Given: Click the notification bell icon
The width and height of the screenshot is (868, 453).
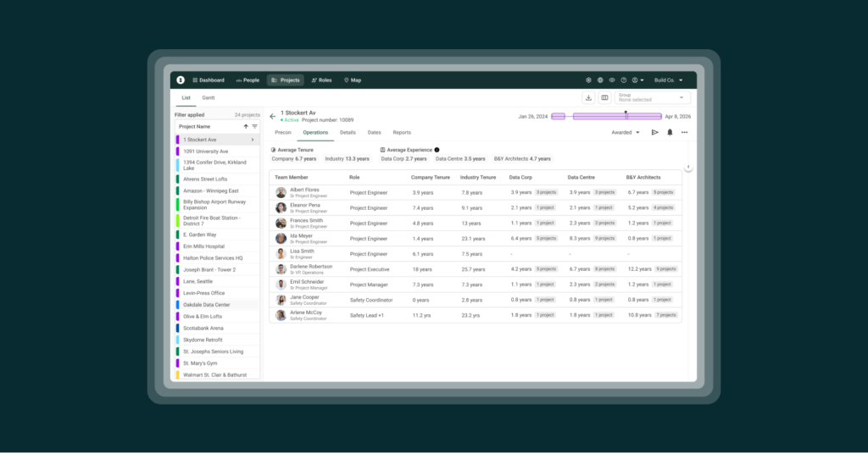Looking at the screenshot, I should [x=670, y=133].
